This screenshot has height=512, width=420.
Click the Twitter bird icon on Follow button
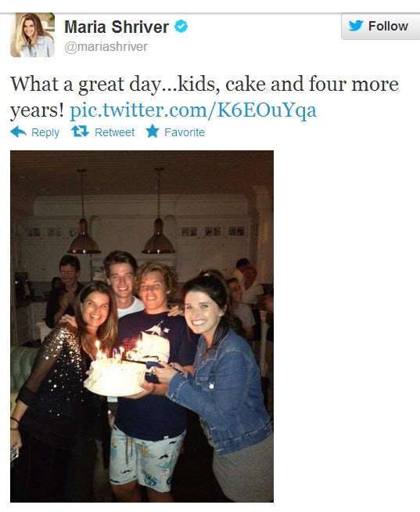click(x=356, y=26)
